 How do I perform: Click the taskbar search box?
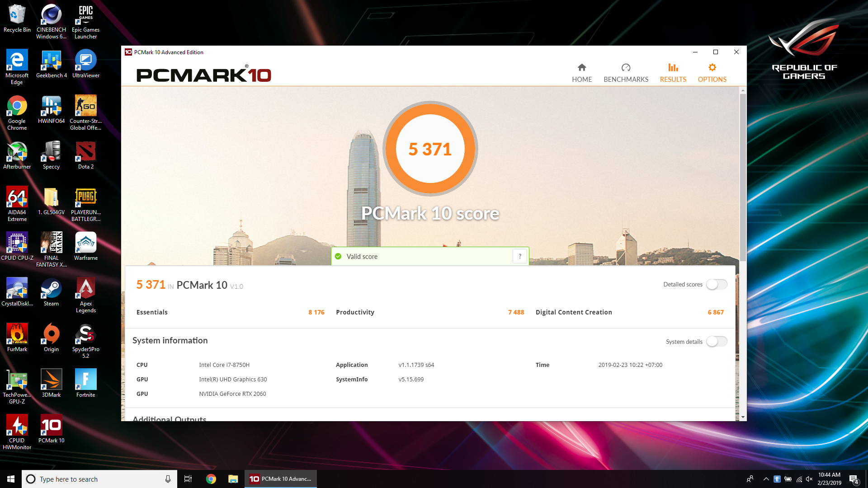pyautogui.click(x=99, y=479)
